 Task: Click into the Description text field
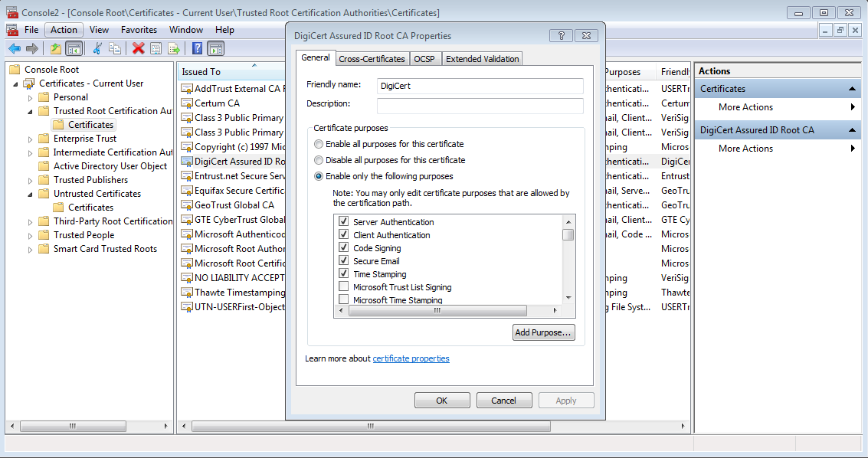click(x=480, y=106)
